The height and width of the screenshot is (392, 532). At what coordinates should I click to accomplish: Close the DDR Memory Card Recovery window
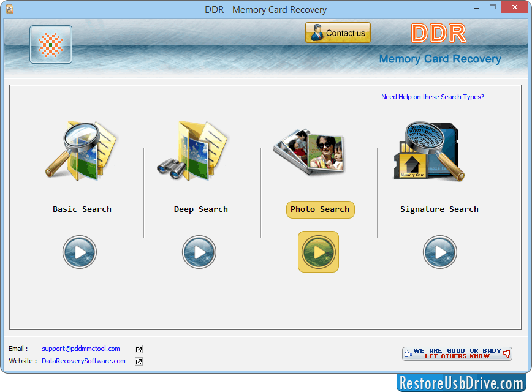click(515, 7)
